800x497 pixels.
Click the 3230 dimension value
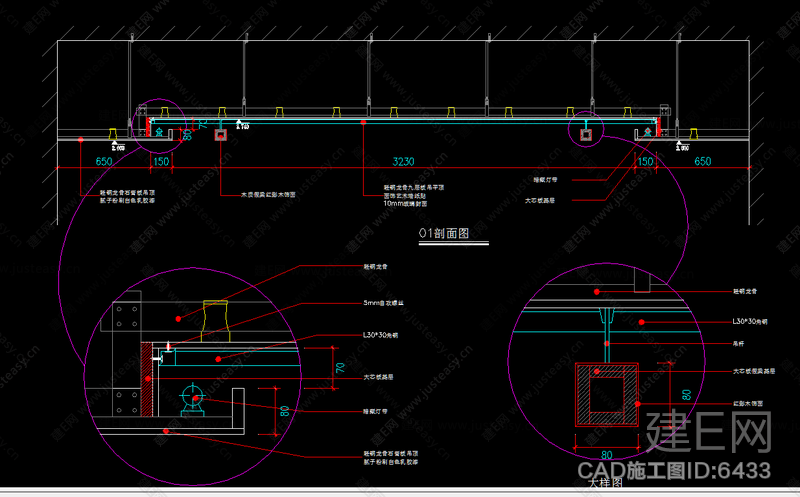403,161
